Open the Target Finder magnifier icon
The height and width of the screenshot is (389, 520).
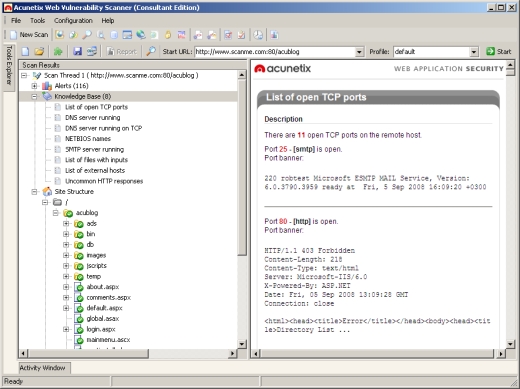point(87,35)
